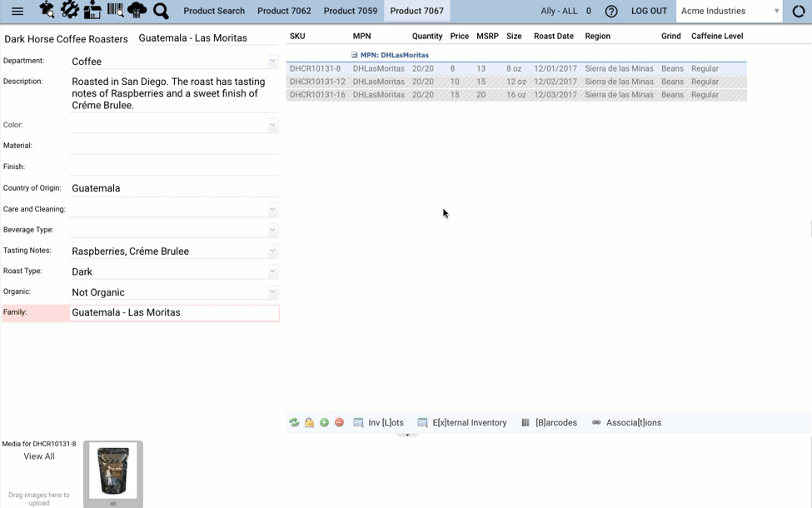Screen dimensions: 812x508
Task: Click the product search shirt icon
Action: (47, 10)
